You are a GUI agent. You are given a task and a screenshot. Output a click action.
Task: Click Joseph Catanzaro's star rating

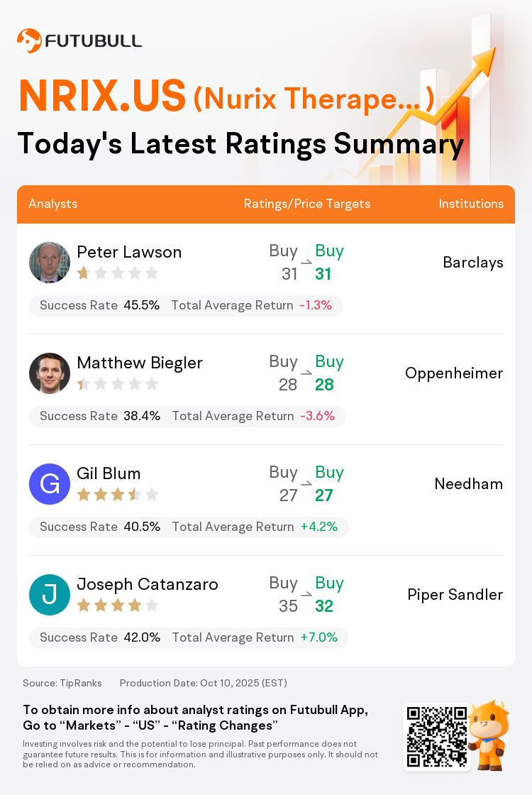coord(117,605)
